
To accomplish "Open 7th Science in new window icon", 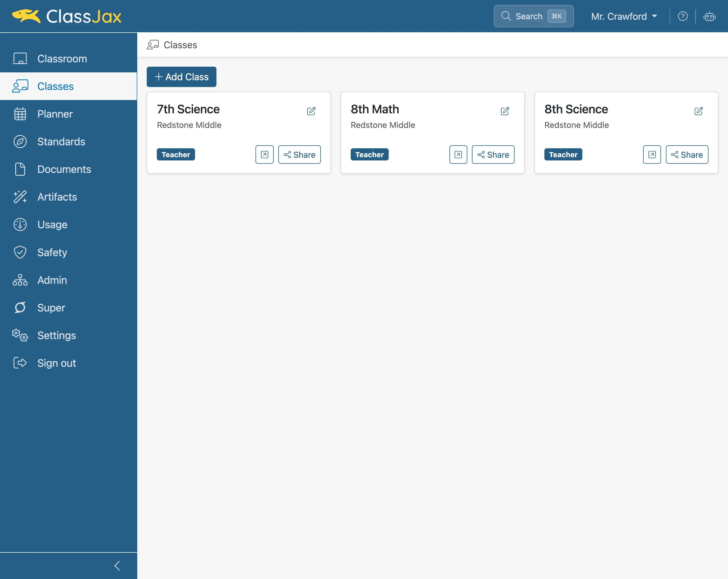I will pyautogui.click(x=264, y=155).
